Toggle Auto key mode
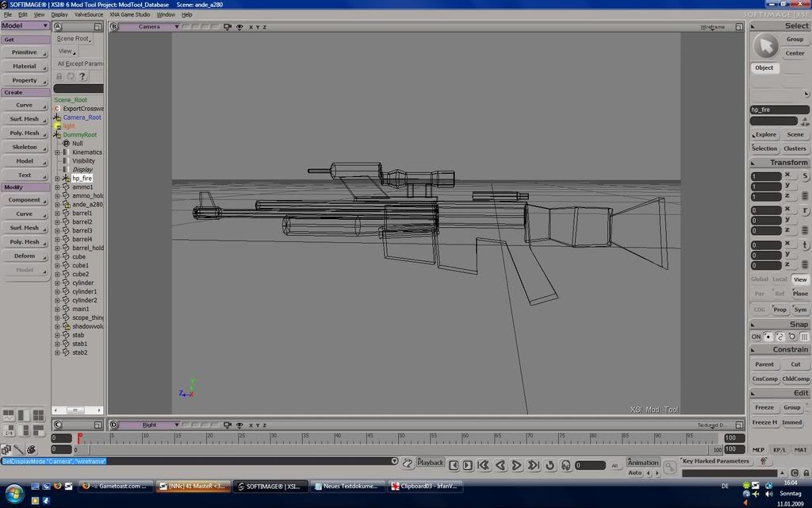This screenshot has height=508, width=812. coord(634,473)
